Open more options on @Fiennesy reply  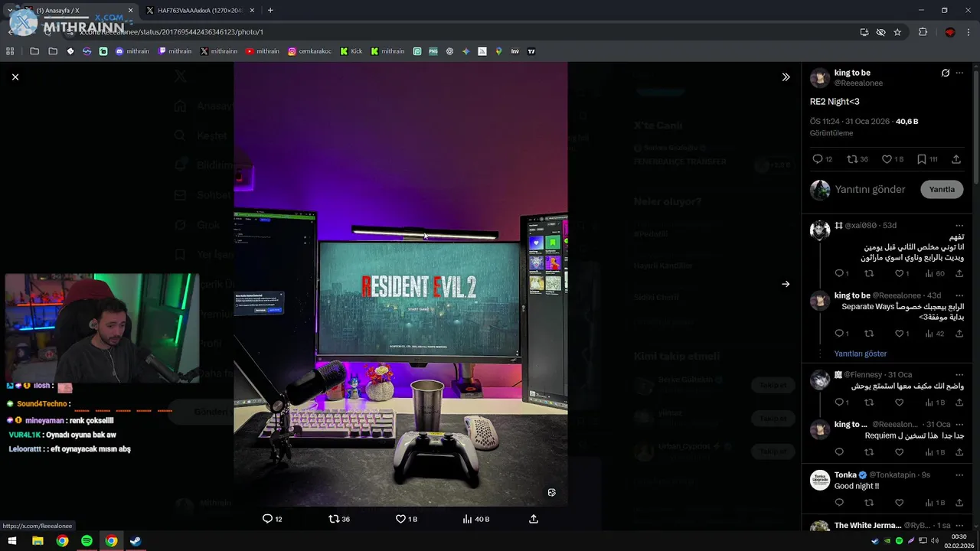click(x=959, y=375)
